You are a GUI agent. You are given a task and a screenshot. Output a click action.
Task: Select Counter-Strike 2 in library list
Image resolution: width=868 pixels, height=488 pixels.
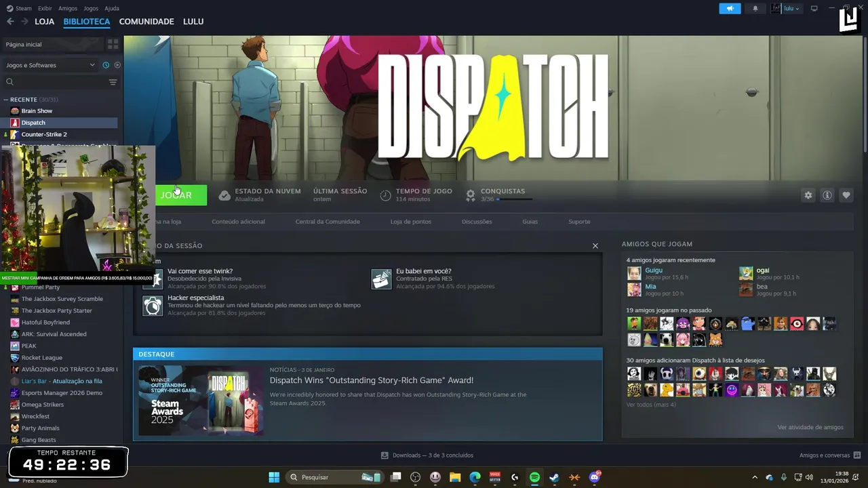coord(43,134)
